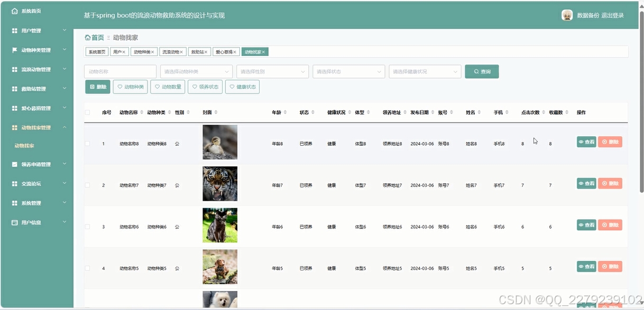The image size is (644, 310).
Task: Click the chart icon beside 领养申请管理
Action: point(15,164)
